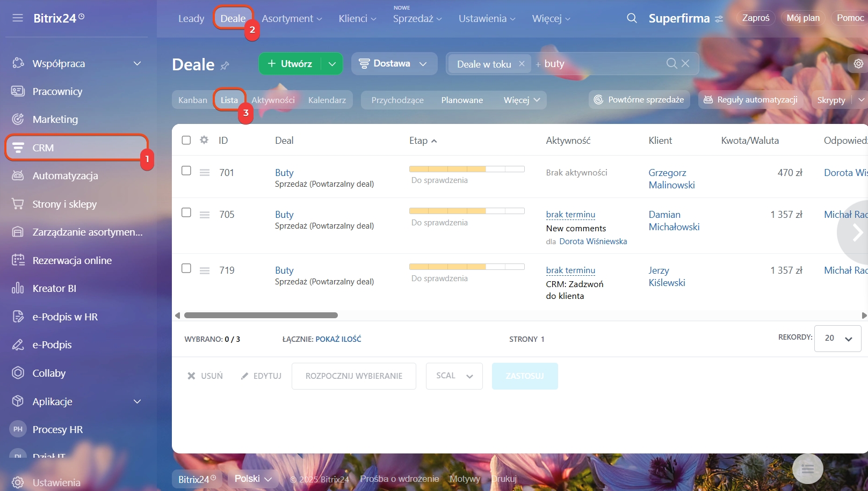This screenshot has height=491, width=868.
Task: Click ROZPOCZNIJ WYBIERANIE button
Action: pos(354,376)
